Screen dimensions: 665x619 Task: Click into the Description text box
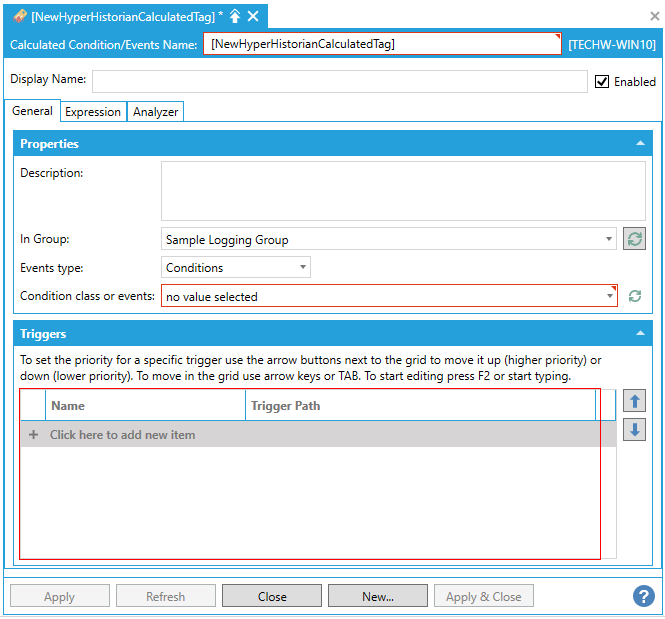(389, 191)
